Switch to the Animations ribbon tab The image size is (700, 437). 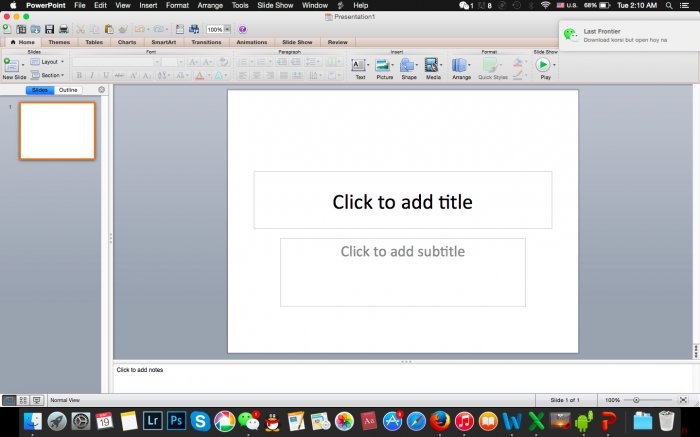tap(251, 42)
